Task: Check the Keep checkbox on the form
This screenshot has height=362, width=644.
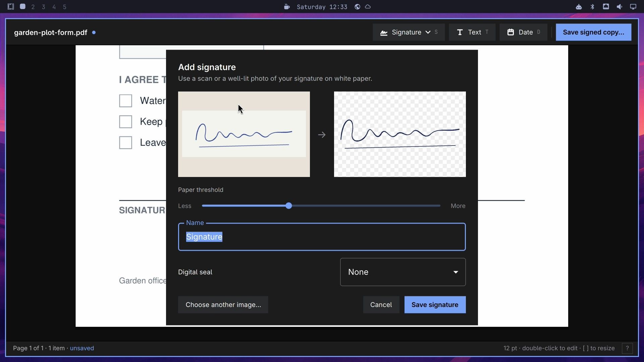Action: coord(126,122)
